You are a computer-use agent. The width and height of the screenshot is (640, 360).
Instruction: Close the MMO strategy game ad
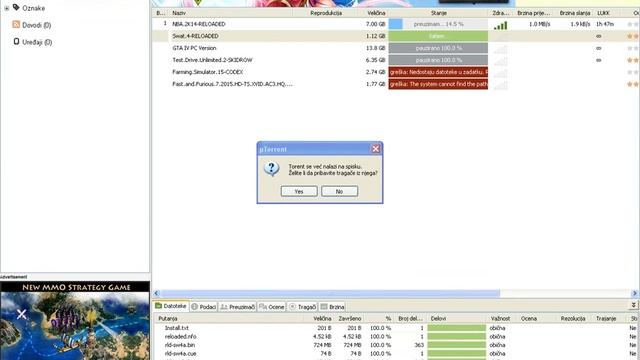click(21, 314)
